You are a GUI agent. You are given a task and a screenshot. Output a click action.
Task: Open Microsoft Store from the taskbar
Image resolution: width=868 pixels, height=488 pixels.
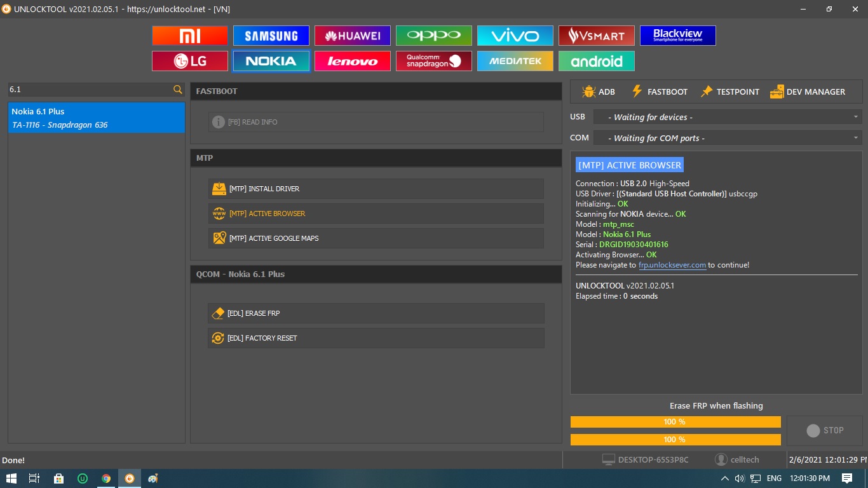click(58, 478)
